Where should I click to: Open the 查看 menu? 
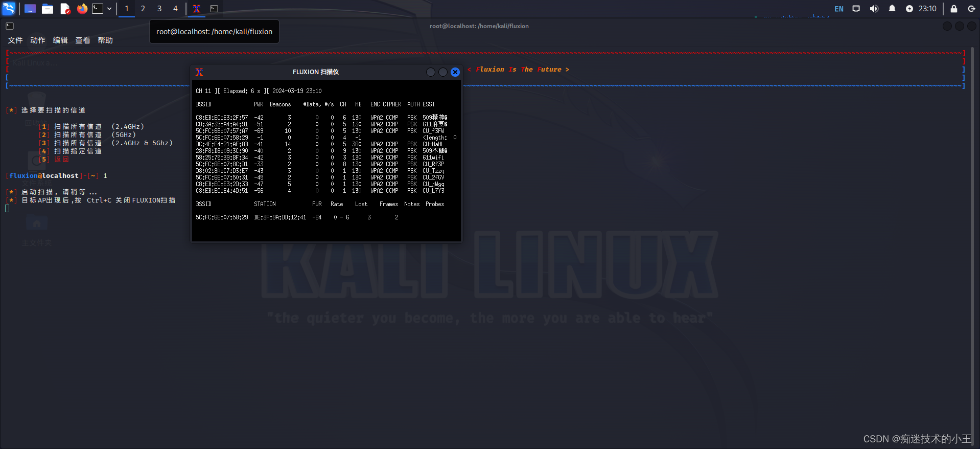pyautogui.click(x=83, y=40)
